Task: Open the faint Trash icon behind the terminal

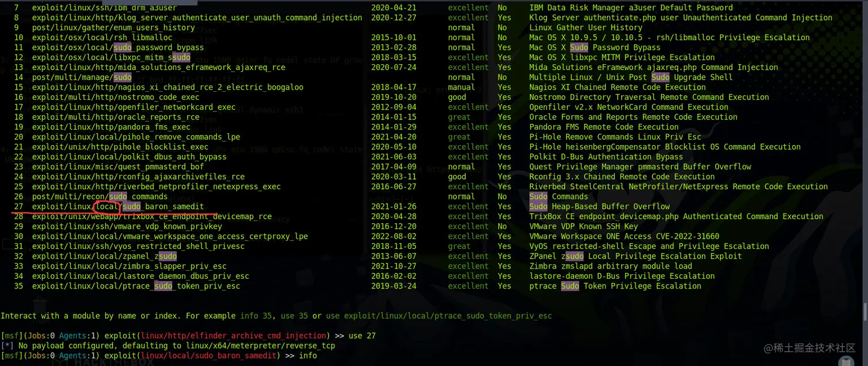Action: pyautogui.click(x=40, y=310)
